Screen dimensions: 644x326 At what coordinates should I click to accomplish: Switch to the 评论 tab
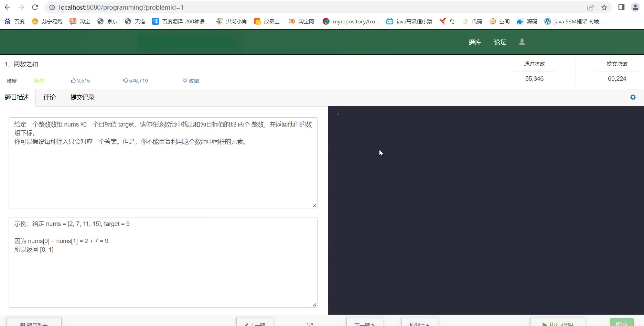pyautogui.click(x=50, y=97)
